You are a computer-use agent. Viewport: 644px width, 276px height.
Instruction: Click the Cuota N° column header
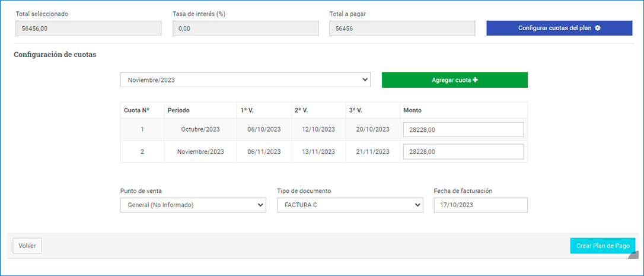136,110
